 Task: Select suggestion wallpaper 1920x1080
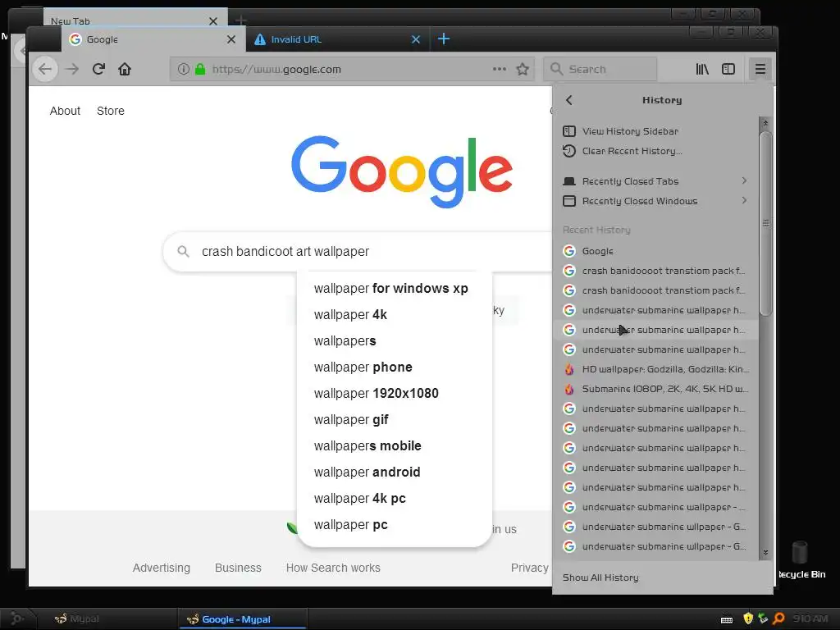[x=395, y=393]
